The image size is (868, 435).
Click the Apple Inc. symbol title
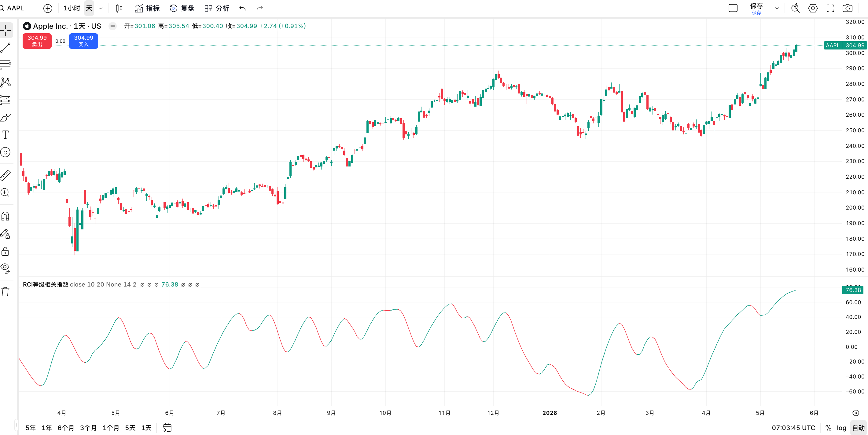coord(67,26)
